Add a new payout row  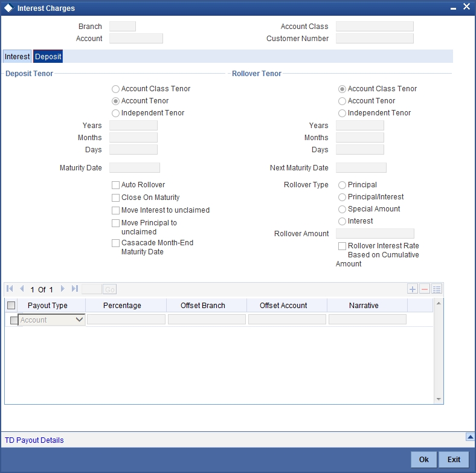point(412,289)
